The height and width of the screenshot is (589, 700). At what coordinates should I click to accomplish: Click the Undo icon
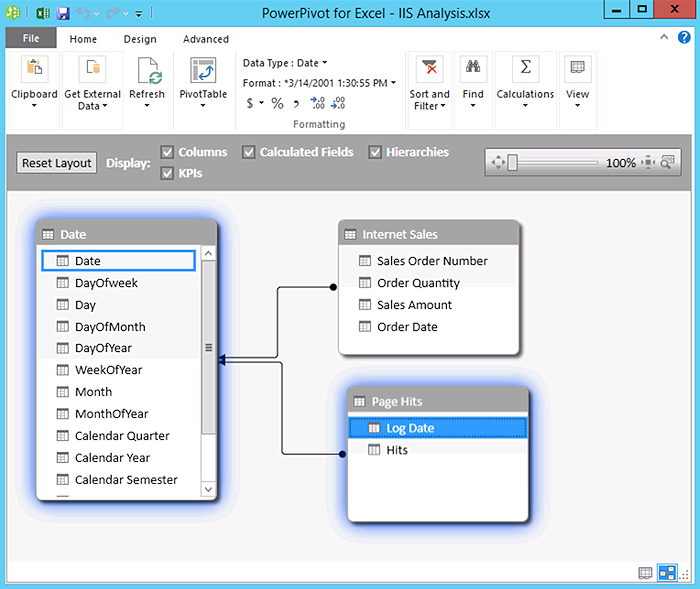point(83,13)
